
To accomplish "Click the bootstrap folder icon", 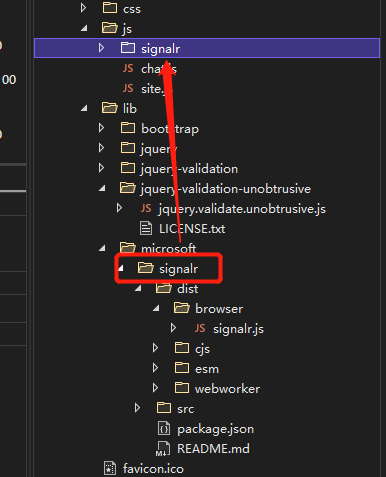I will (128, 128).
